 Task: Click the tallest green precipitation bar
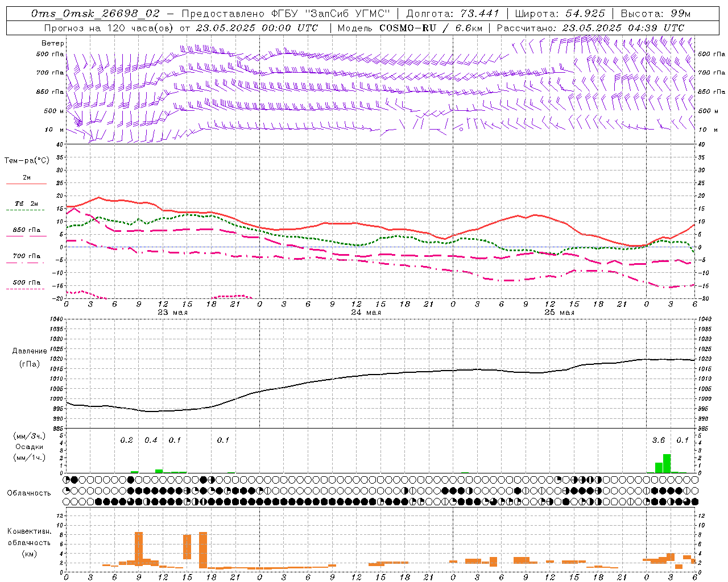point(667,463)
